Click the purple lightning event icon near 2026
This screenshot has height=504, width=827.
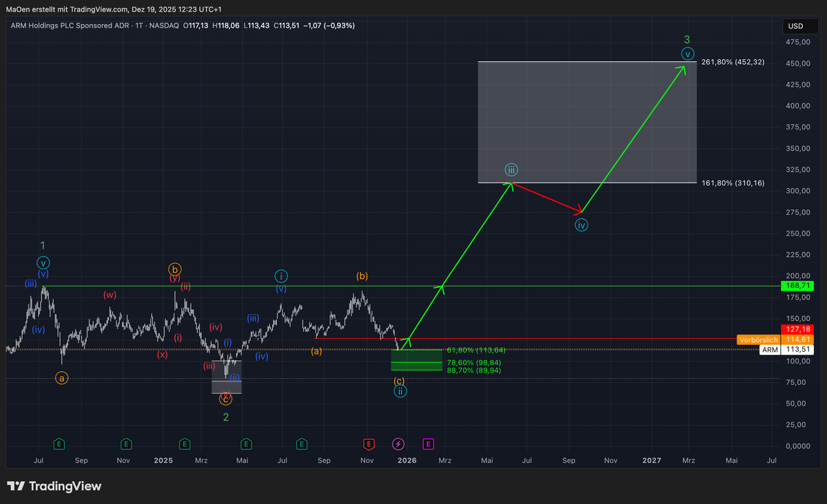click(398, 444)
